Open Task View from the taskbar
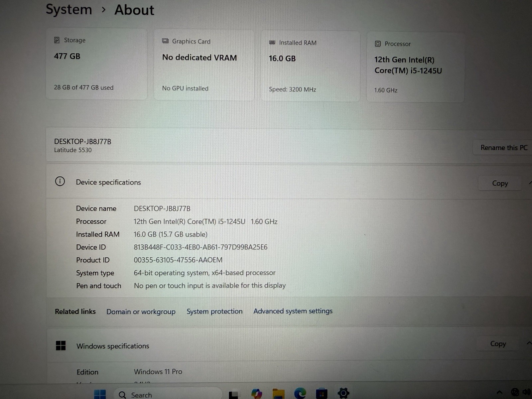Viewport: 532px width, 399px height. 233,394
